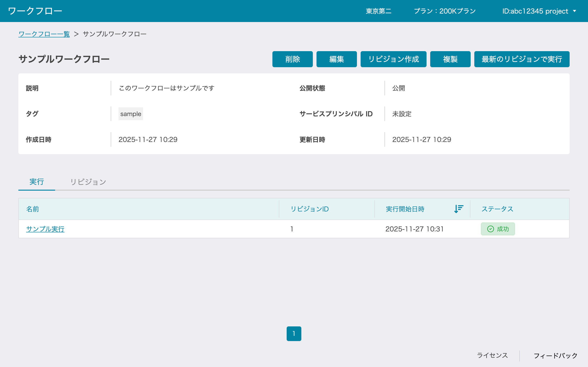This screenshot has width=588, height=367.
Task: Click the 編集 button
Action: pos(336,59)
